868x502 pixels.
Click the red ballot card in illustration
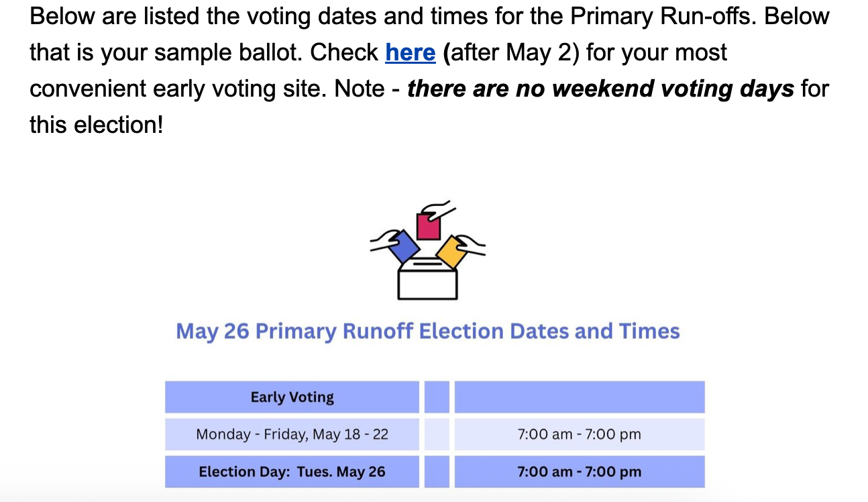coord(428,225)
